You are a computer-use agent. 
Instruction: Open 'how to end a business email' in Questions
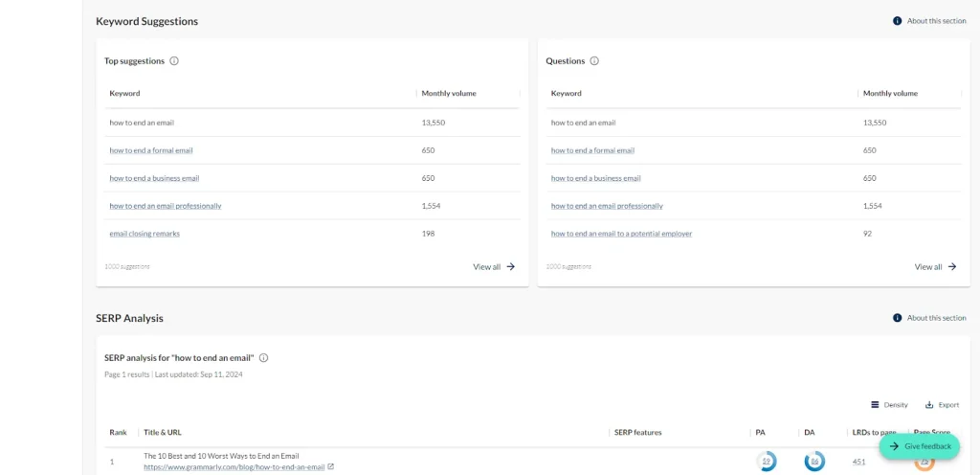coord(595,178)
